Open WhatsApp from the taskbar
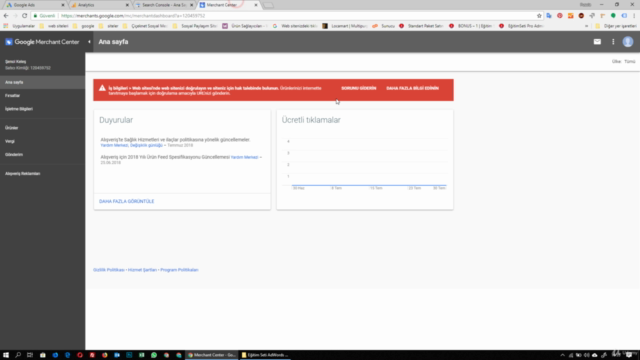Image resolution: width=640 pixels, height=360 pixels. (154, 355)
